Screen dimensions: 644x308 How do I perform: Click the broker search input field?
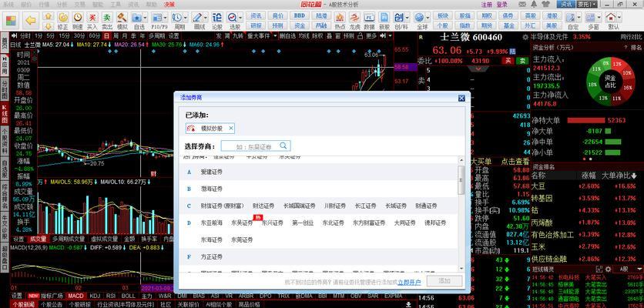[x=256, y=146]
